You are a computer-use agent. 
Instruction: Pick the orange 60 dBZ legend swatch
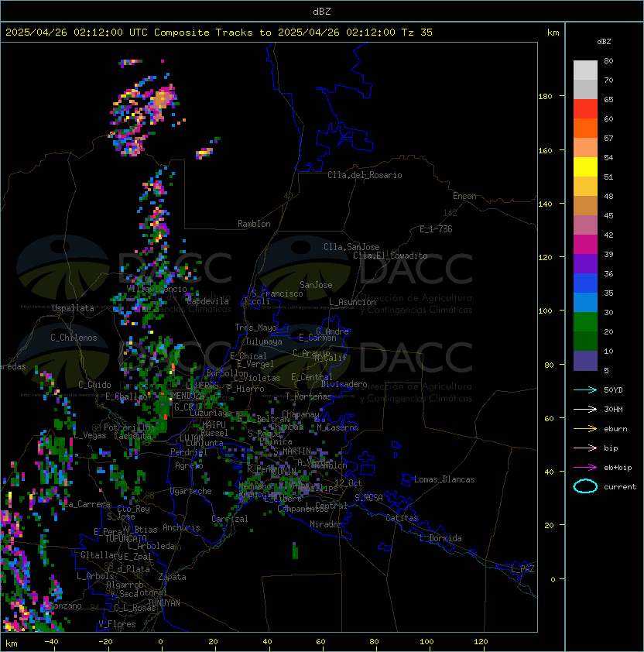(x=585, y=128)
